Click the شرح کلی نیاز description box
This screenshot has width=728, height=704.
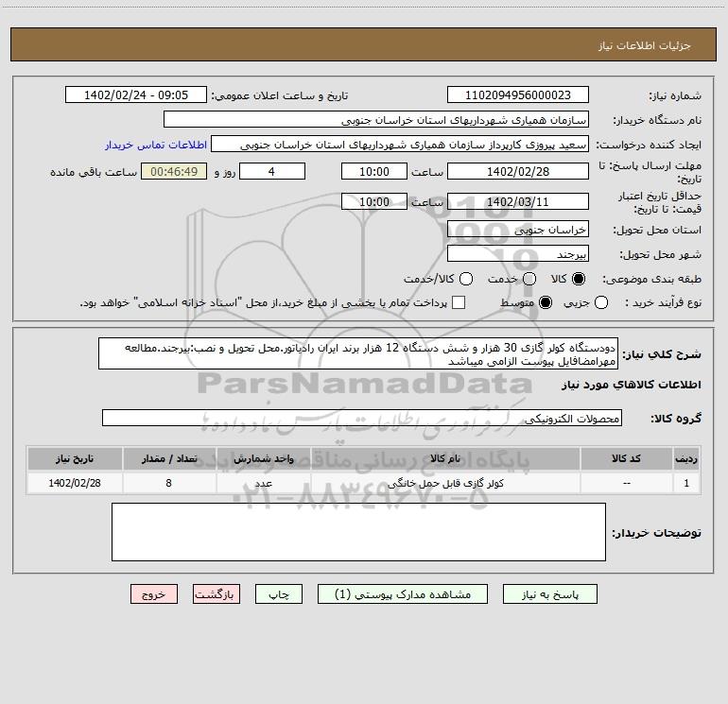(x=358, y=353)
